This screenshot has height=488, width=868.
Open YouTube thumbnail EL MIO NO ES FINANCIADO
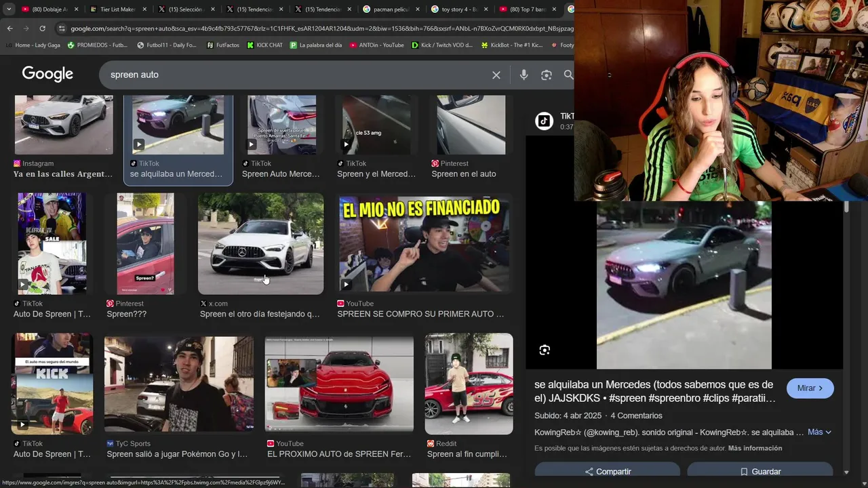point(424,243)
